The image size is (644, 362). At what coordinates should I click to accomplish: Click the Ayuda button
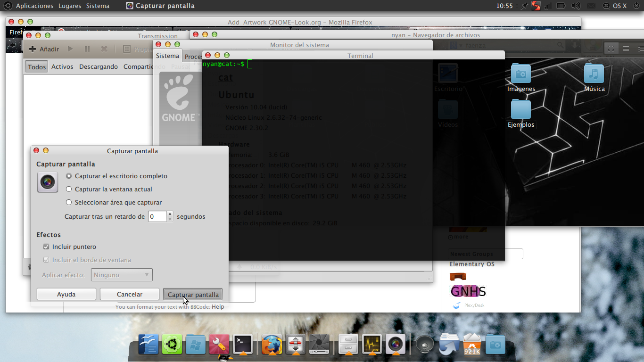point(66,294)
